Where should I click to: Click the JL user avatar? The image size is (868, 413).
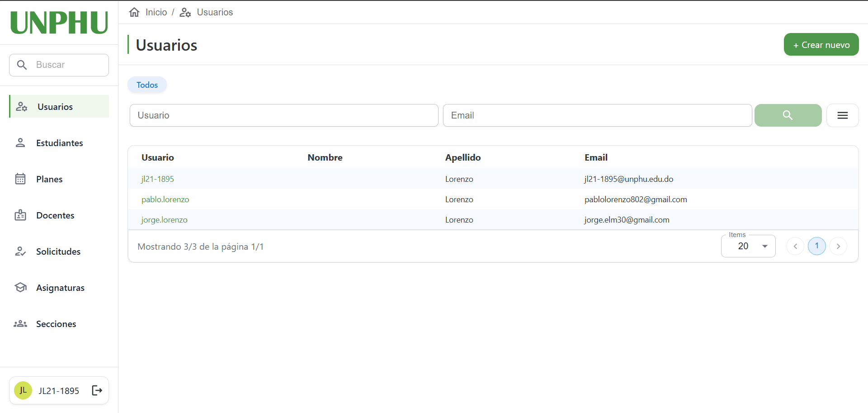(23, 390)
